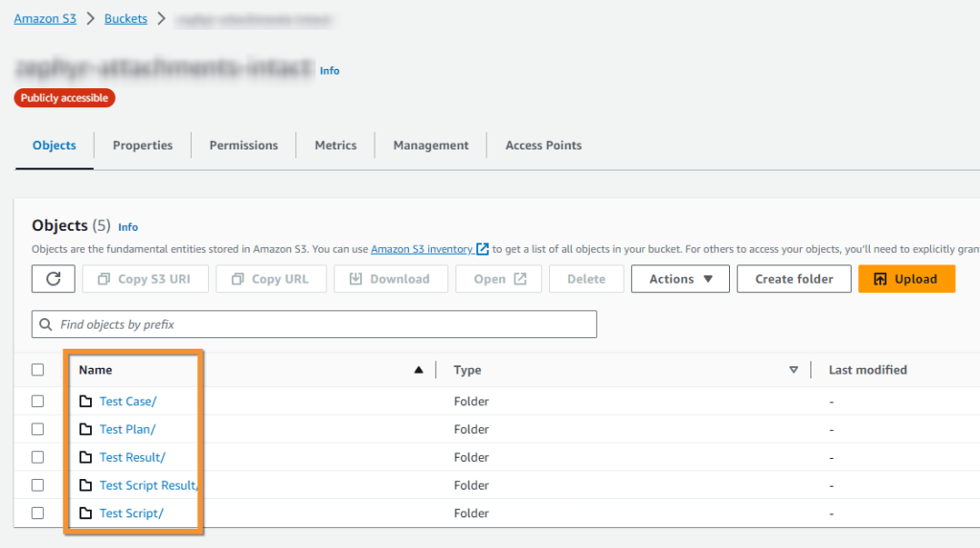
Task: Click the folder icon beside Test Case/
Action: point(86,401)
